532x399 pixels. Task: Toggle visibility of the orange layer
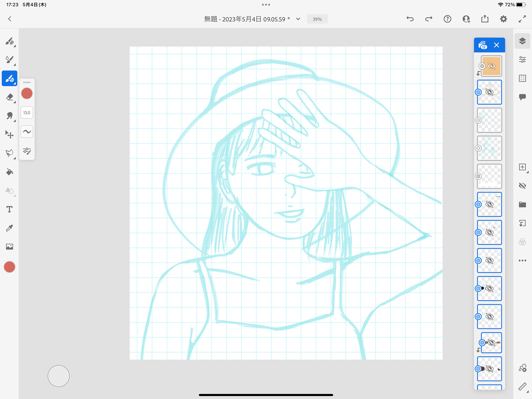491,66
